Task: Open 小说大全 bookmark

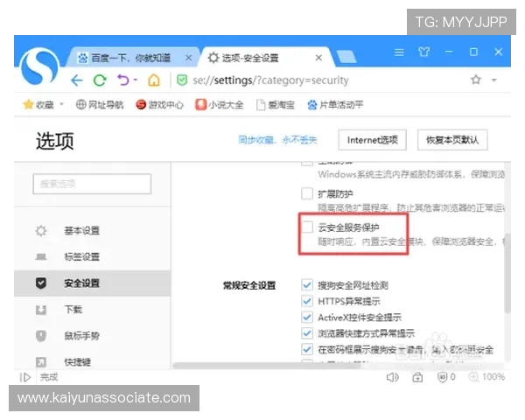Action: pyautogui.click(x=220, y=105)
